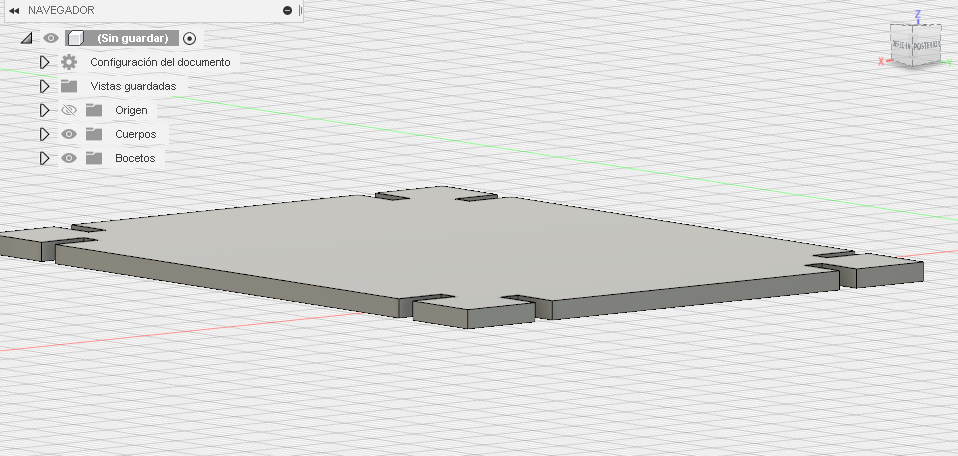Click the Origen folder icon
Viewport: 958px width, 456px height.
tap(93, 110)
